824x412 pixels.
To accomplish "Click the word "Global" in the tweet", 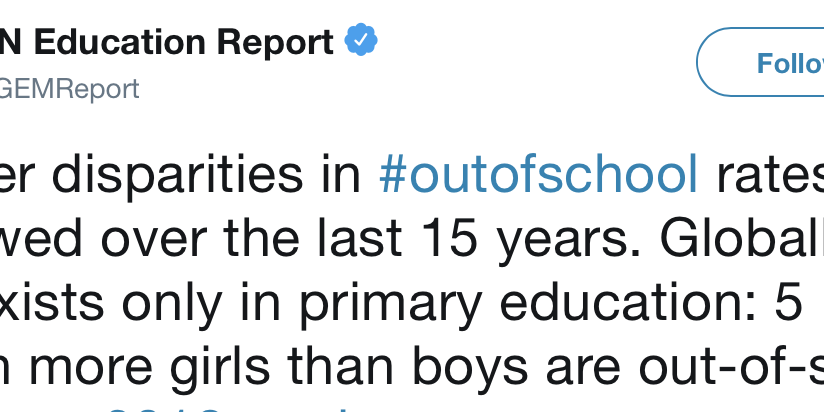I will coord(740,240).
